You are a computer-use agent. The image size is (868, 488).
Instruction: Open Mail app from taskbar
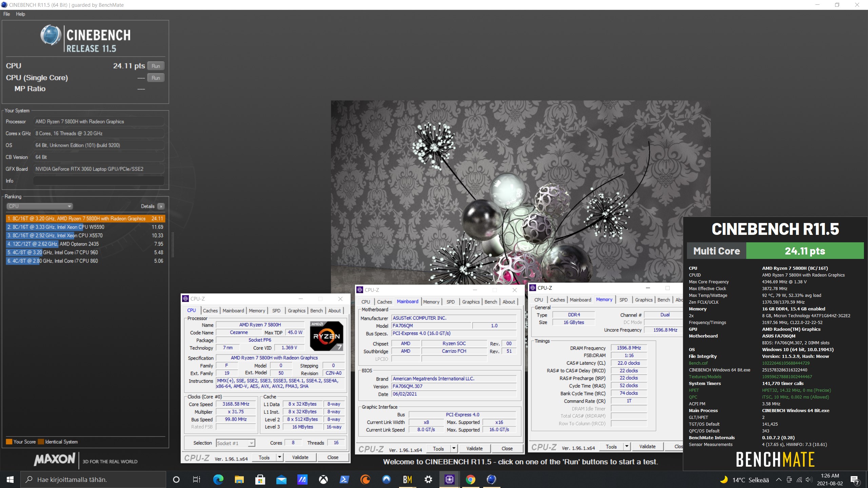[281, 480]
